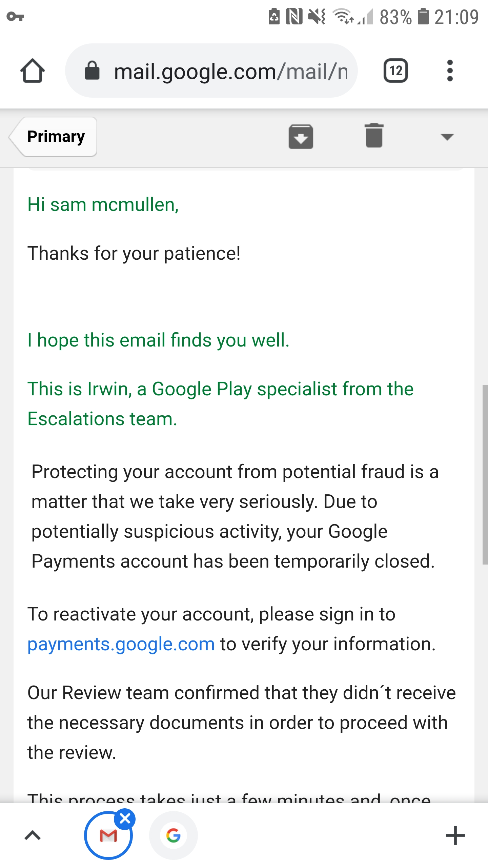Viewport: 488px width, 868px height.
Task: Open Chrome's three-dot overflow menu
Action: click(x=450, y=71)
